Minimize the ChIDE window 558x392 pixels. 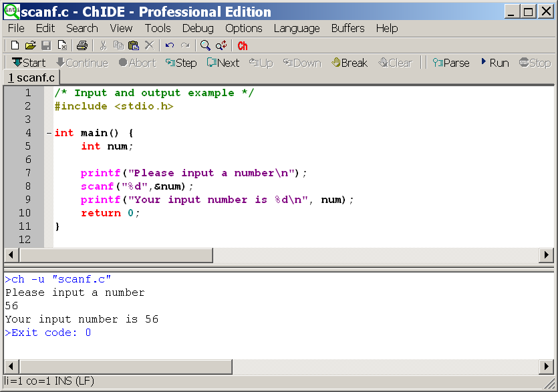point(512,11)
